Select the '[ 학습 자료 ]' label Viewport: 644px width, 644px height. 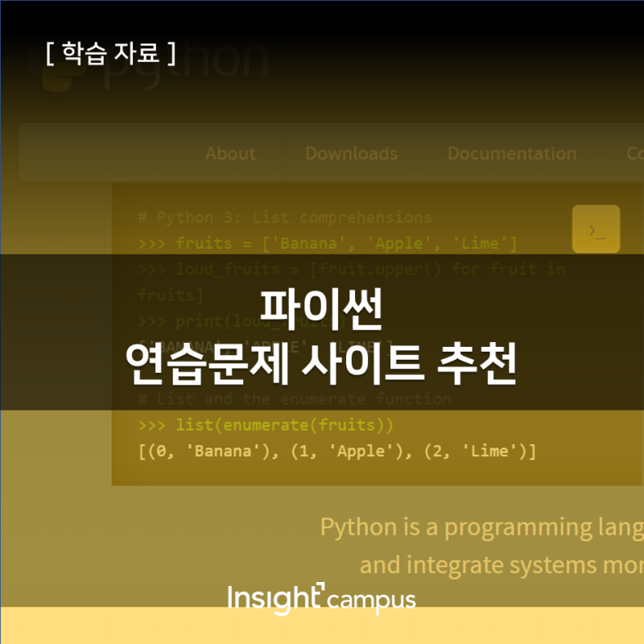111,53
